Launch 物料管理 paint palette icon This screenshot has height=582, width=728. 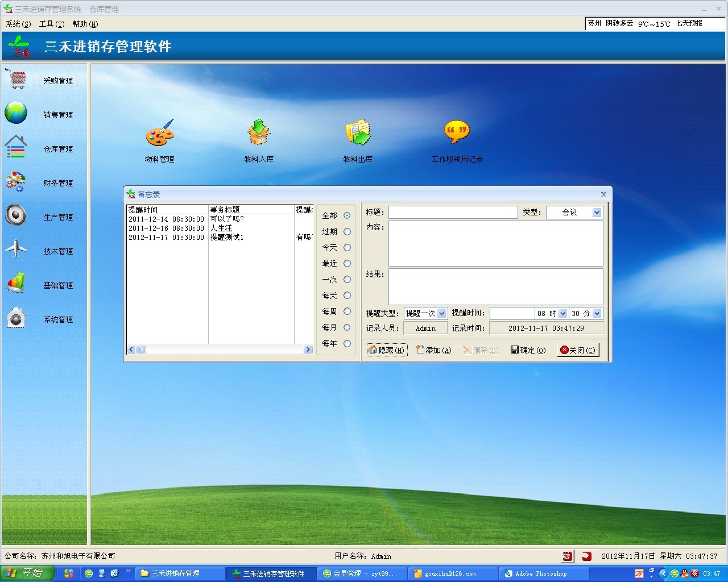point(160,132)
